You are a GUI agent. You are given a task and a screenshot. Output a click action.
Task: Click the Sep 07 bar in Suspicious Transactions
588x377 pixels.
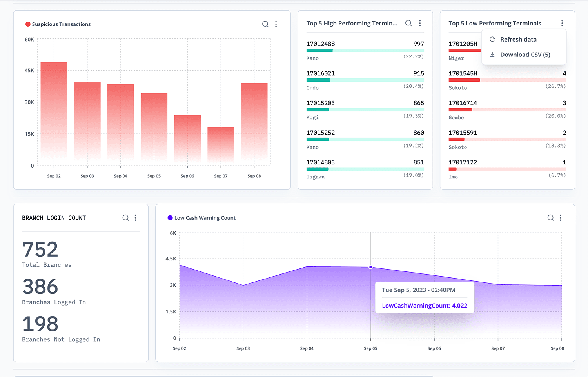[221, 146]
